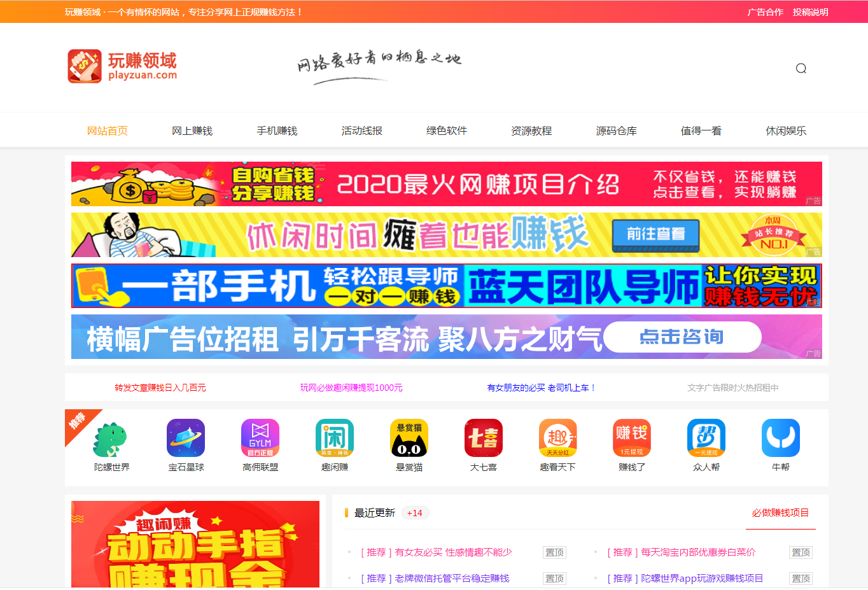This screenshot has width=868, height=590.
Task: Click the 玩赚领域 site logo
Action: [x=123, y=67]
